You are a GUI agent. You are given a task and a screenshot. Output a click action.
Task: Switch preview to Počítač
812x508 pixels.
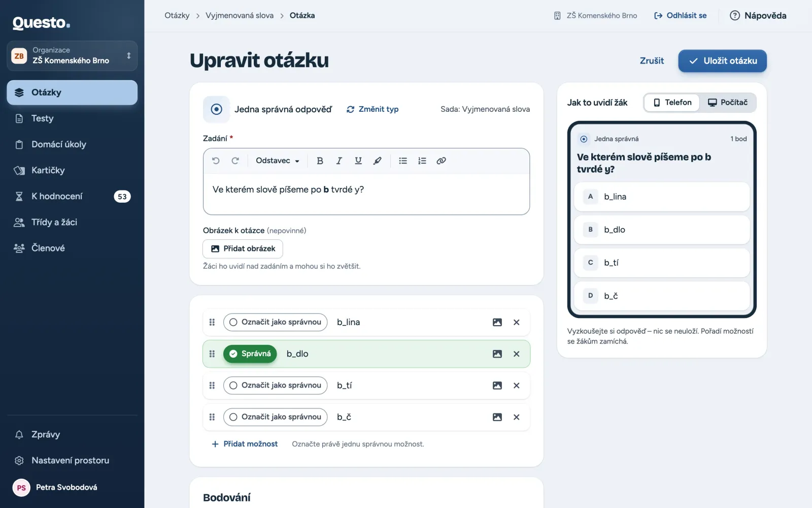pos(728,103)
